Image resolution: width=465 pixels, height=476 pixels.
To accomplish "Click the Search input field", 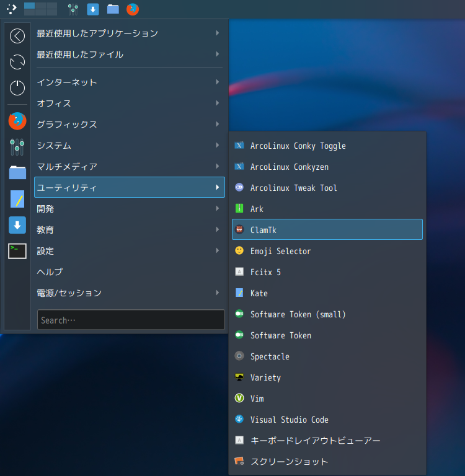I will pos(131,320).
